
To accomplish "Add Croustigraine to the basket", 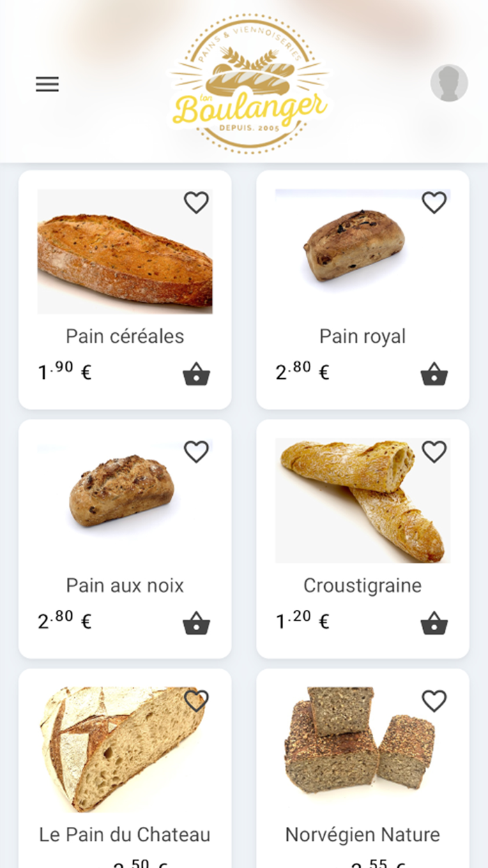I will pos(434,624).
